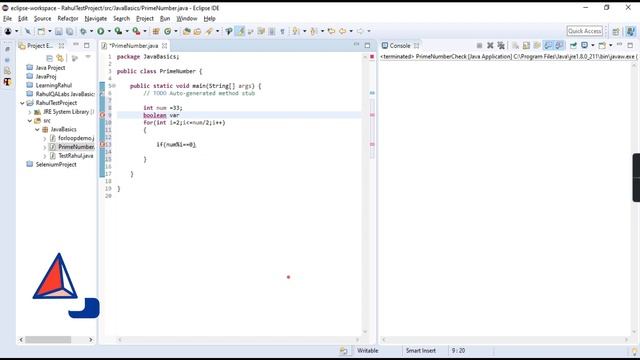640x360 pixels.
Task: Select SeleniumProject in Project Explorer
Action: point(56,164)
